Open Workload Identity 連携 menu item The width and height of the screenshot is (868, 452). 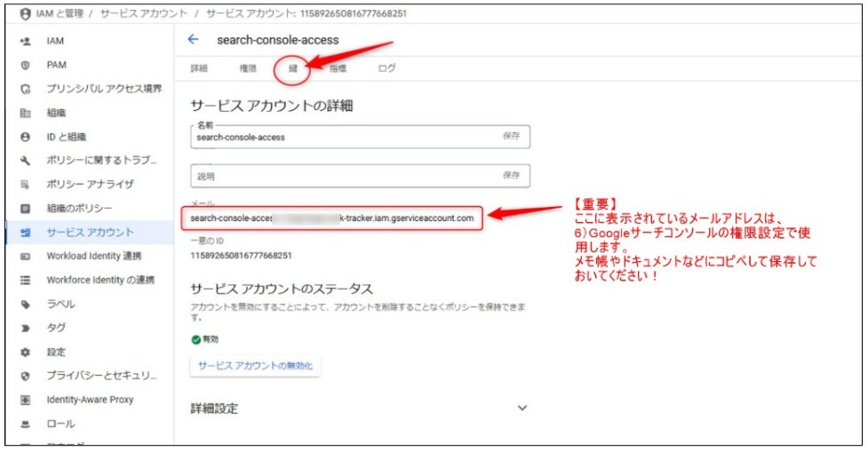click(94, 256)
